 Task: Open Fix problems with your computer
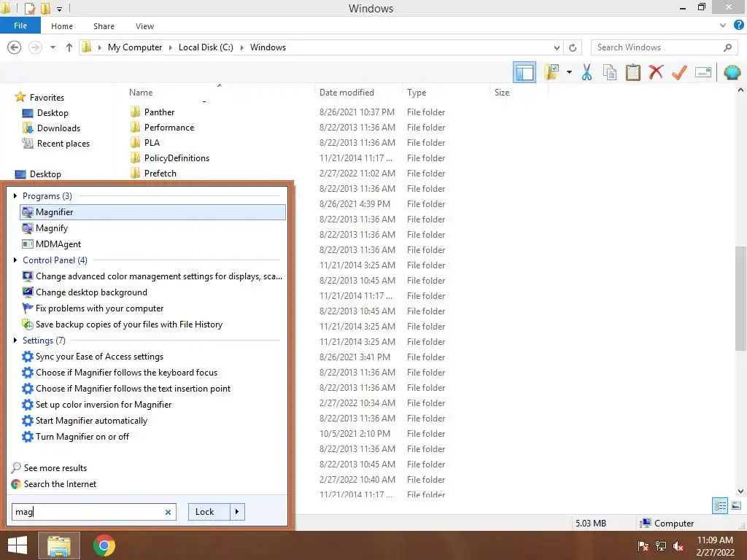pos(99,308)
